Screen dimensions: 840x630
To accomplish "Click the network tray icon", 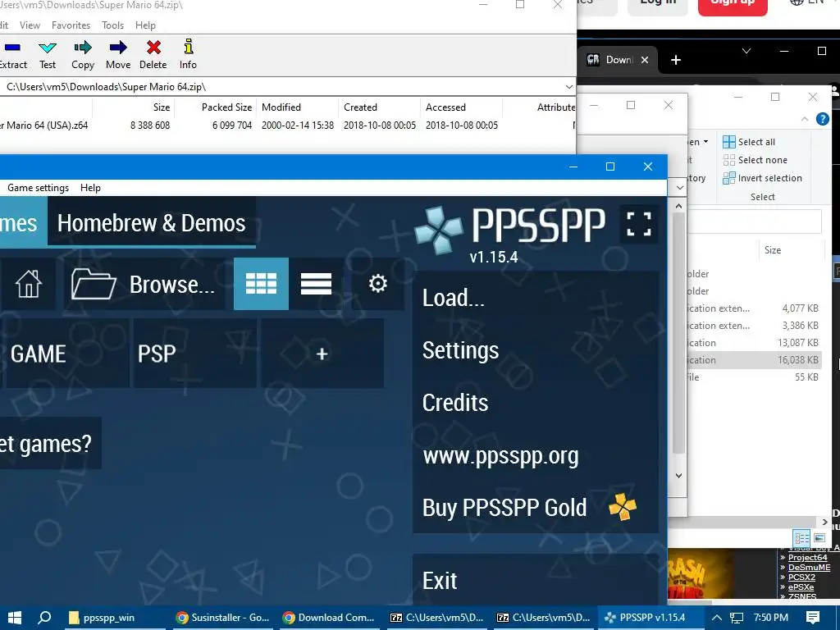I will (737, 618).
